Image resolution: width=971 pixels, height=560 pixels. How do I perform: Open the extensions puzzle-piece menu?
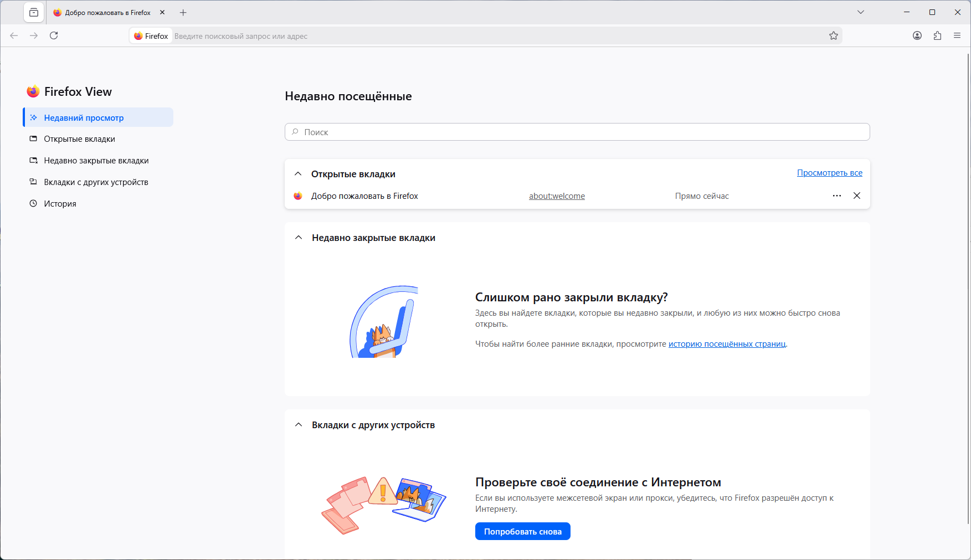(937, 35)
